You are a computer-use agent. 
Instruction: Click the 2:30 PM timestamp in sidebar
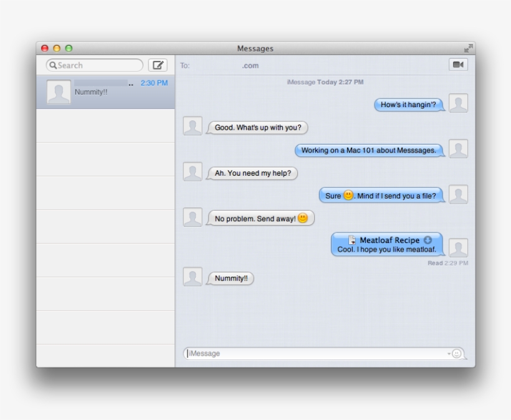click(154, 83)
